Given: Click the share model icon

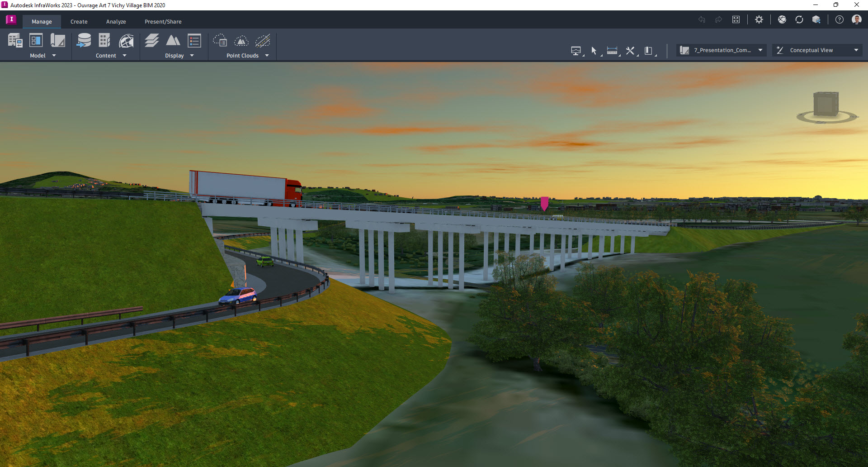Looking at the screenshot, I should click(816, 19).
